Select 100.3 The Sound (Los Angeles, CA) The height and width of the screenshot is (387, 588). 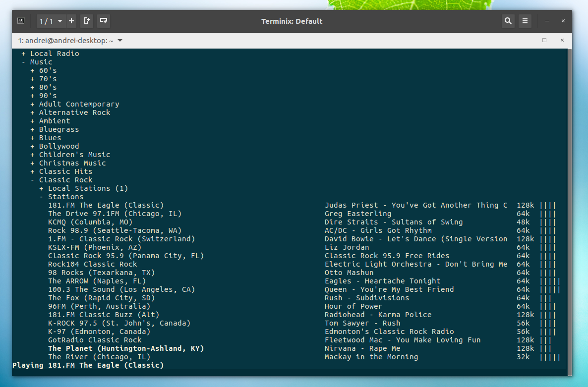click(121, 289)
